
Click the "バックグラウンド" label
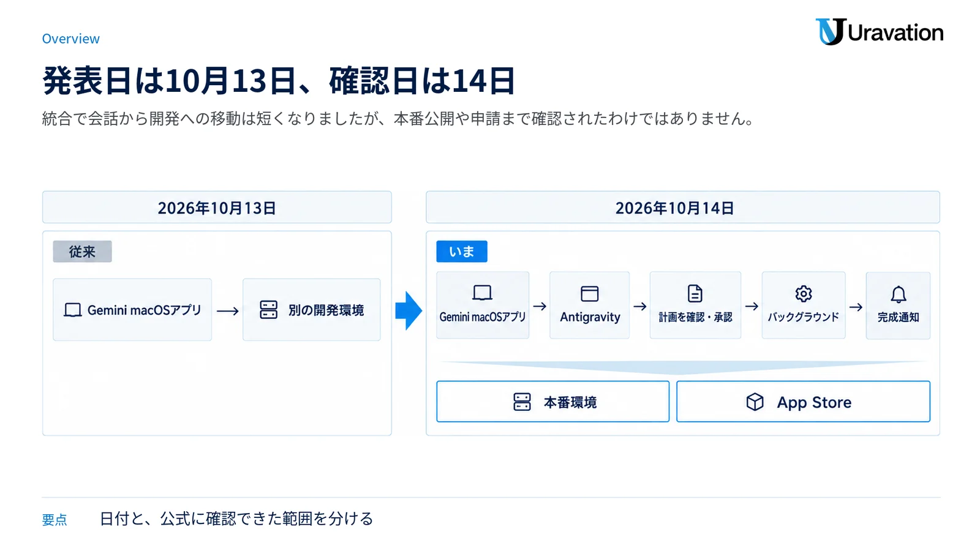(804, 317)
